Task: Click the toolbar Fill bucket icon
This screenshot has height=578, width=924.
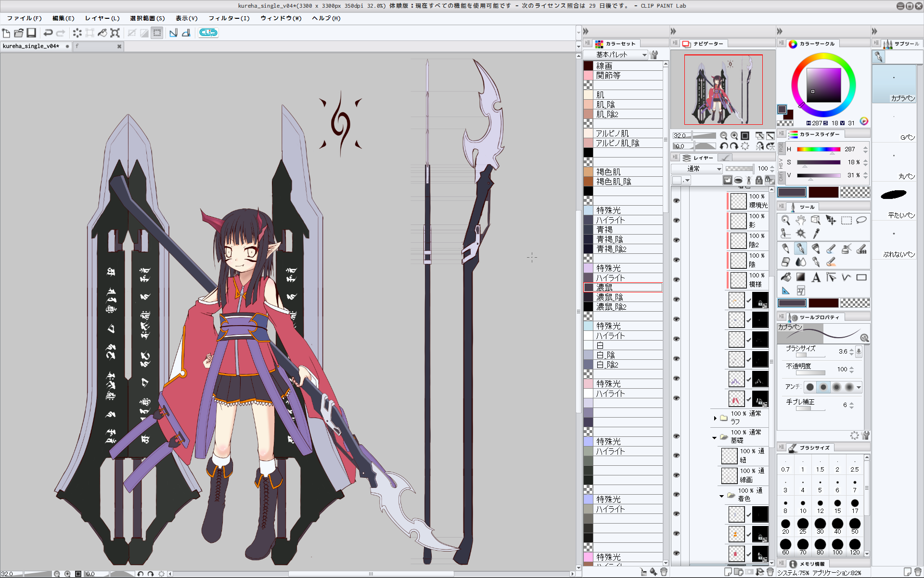Action: coord(103,33)
